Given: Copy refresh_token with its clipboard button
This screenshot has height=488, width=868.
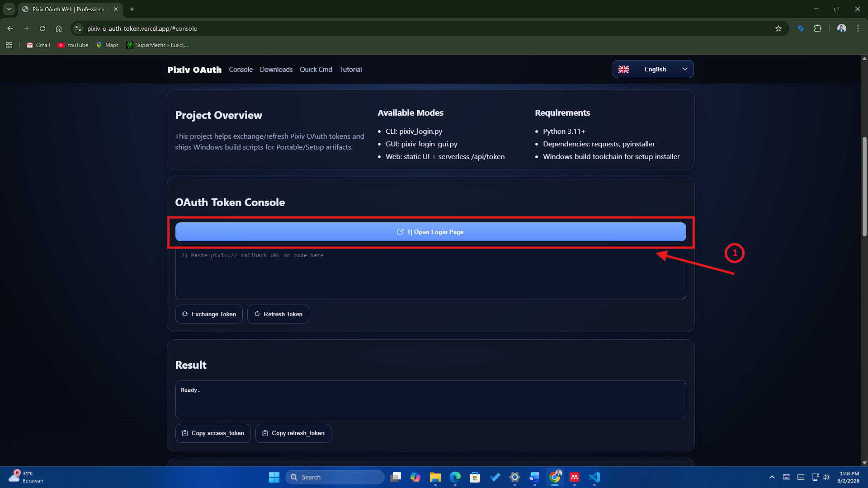Looking at the screenshot, I should (293, 433).
